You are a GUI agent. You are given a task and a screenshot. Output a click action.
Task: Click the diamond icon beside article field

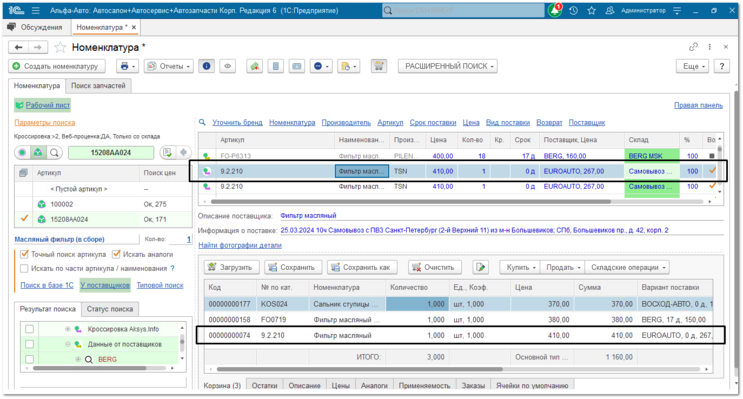pos(183,152)
